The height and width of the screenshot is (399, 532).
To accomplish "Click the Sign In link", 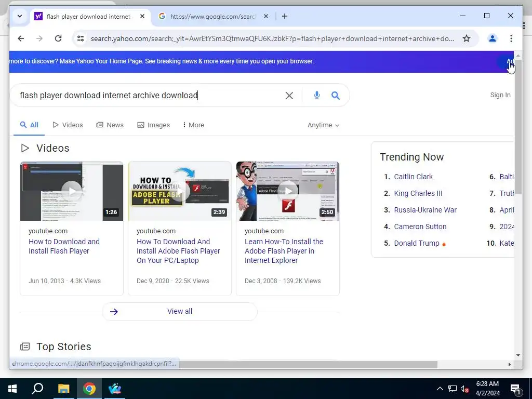I will [x=500, y=95].
